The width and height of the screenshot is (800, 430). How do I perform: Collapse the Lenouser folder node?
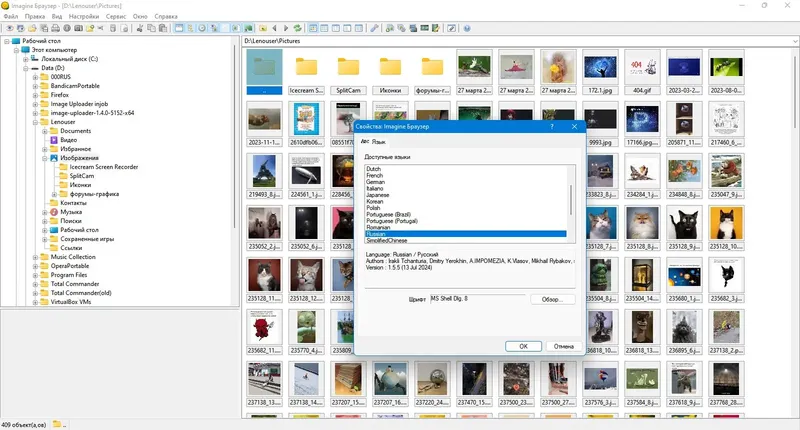click(x=35, y=122)
